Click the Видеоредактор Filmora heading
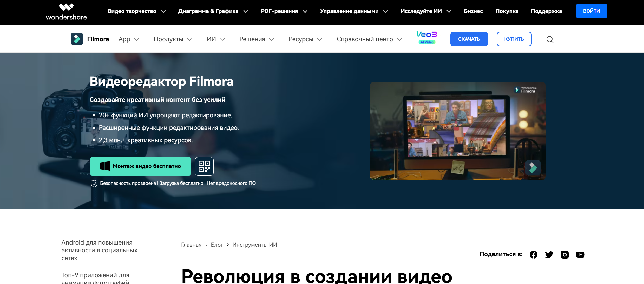 (161, 82)
